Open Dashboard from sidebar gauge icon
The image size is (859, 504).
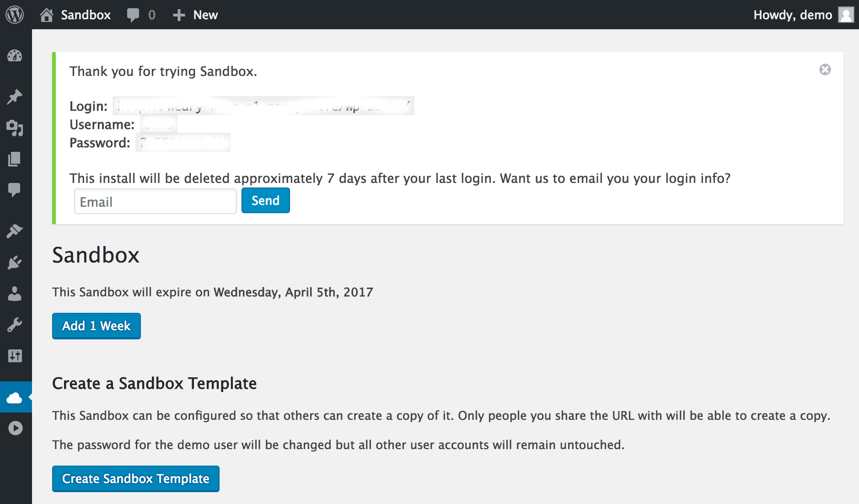15,56
